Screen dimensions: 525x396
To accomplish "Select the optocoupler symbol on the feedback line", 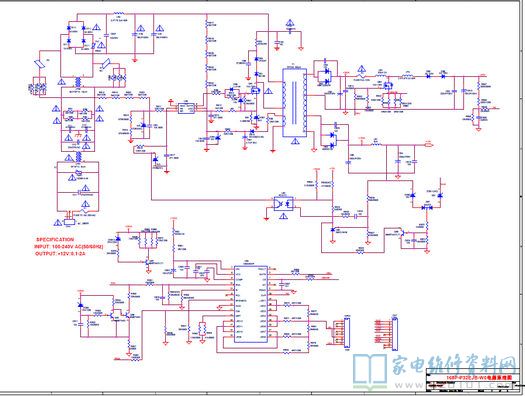I will pos(284,203).
